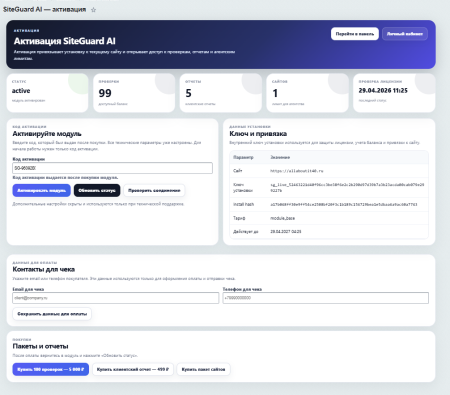The width and height of the screenshot is (450, 395).
Task: Select the sg_live installation key value
Action: (x=347, y=187)
